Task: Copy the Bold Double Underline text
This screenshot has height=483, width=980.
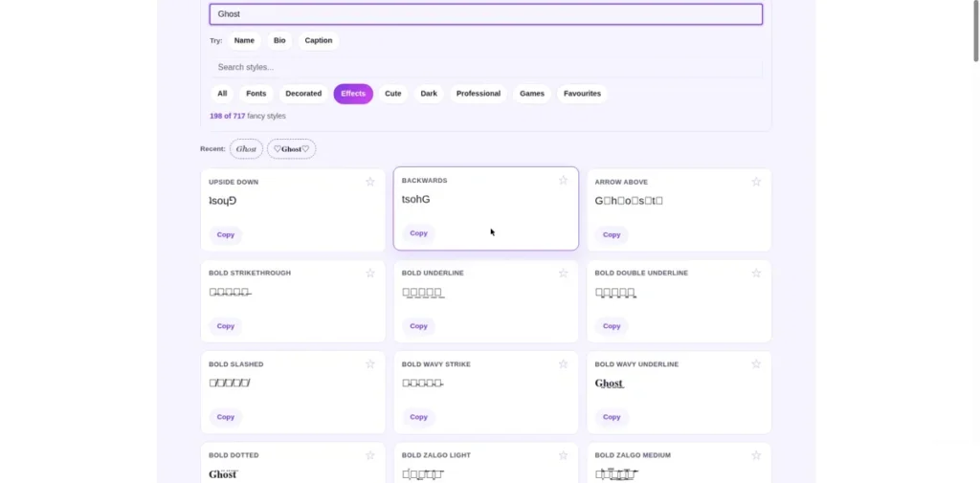Action: 612,326
